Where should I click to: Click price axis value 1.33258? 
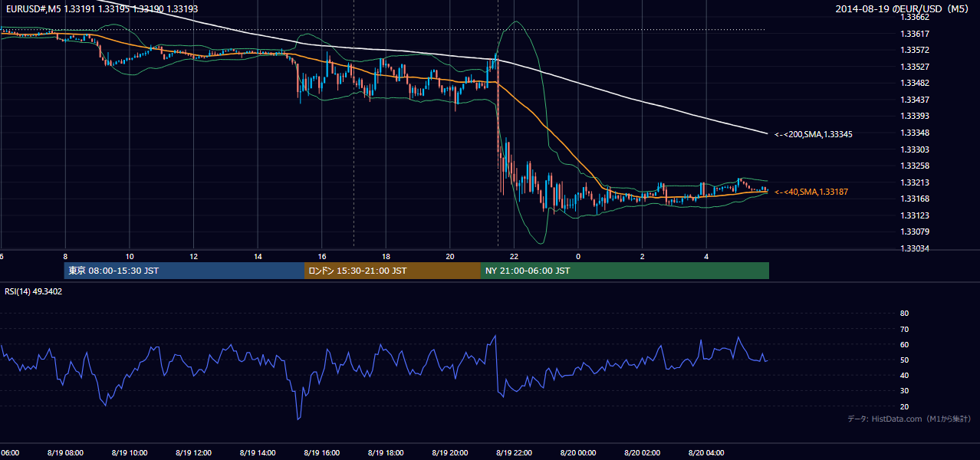(915, 166)
